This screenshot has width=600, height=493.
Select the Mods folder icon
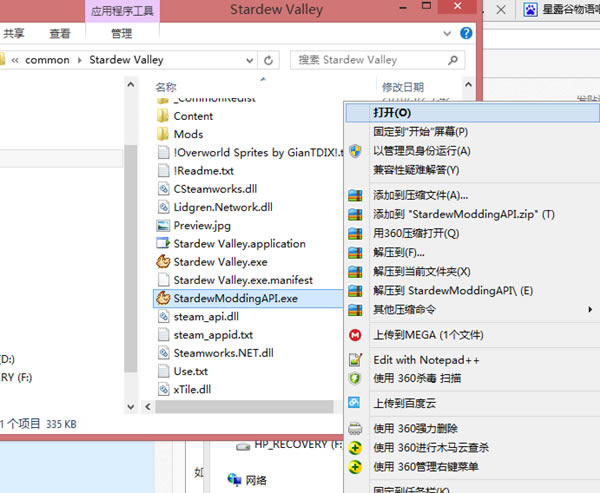pos(165,134)
